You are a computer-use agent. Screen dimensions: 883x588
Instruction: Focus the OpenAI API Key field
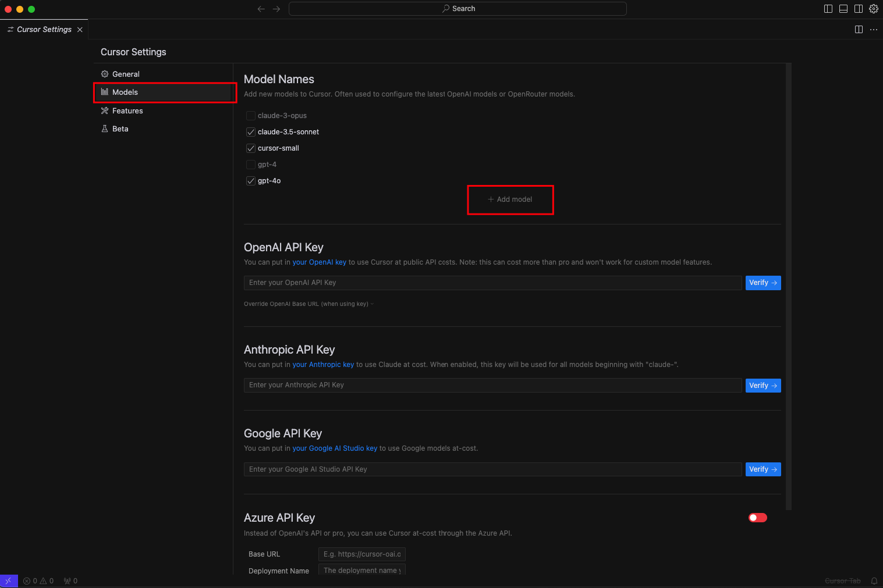(x=493, y=283)
